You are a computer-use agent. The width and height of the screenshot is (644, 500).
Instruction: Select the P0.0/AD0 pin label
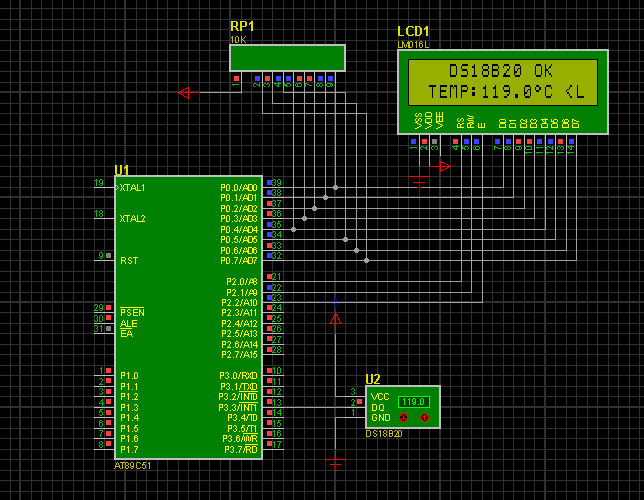[239, 188]
